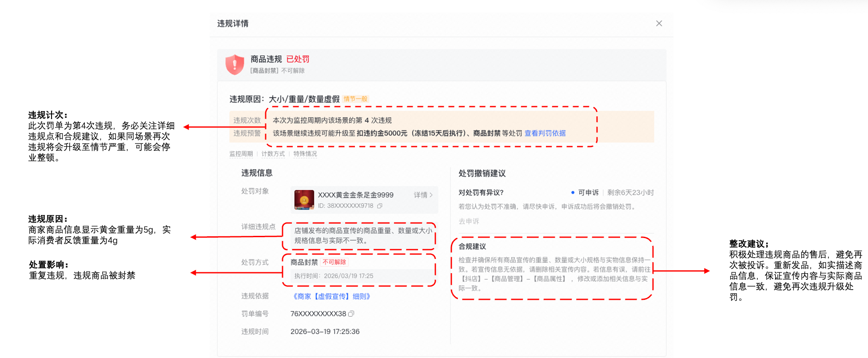The image size is (868, 358).
Task: Click the 已处罚 status label
Action: (x=298, y=59)
